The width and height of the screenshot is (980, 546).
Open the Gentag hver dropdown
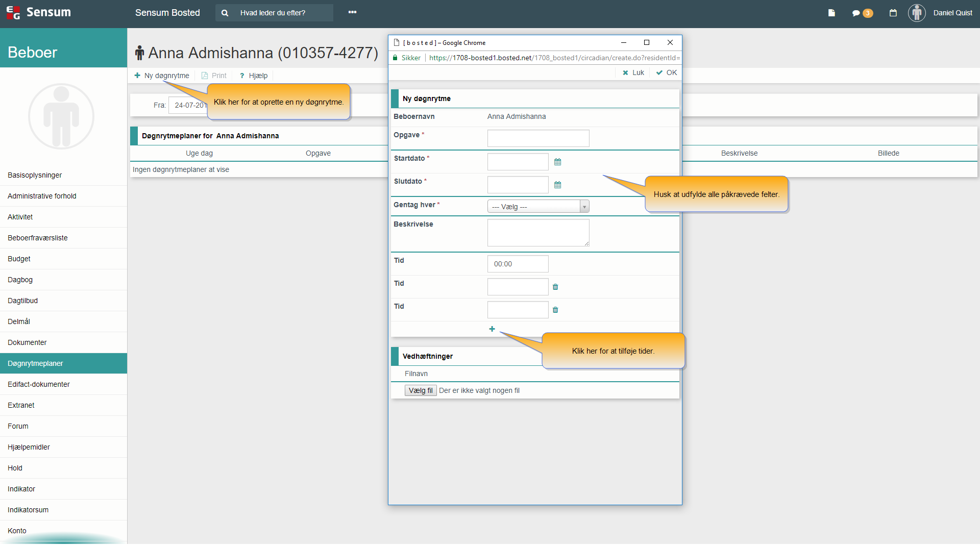538,206
